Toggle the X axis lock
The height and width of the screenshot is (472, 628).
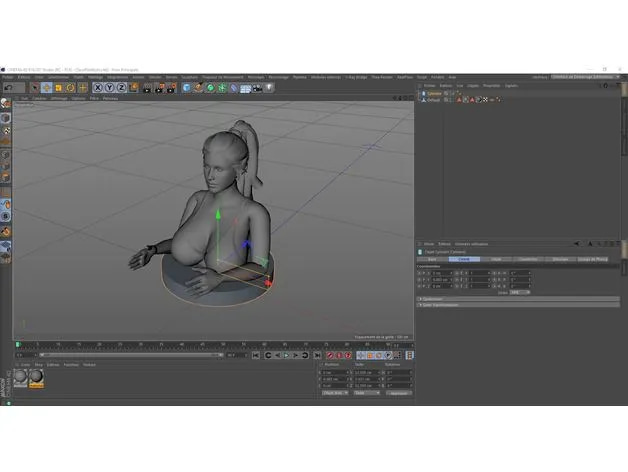click(98, 88)
